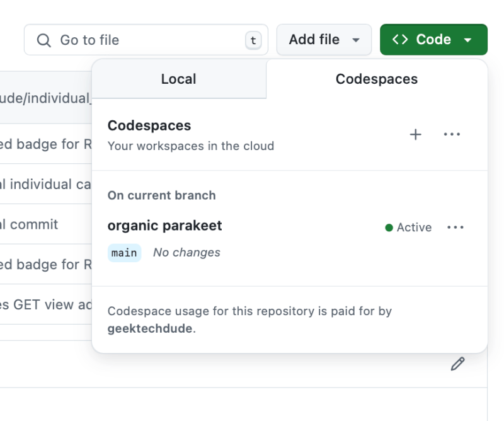Select the Codespaces tab
Image resolution: width=504 pixels, height=421 pixels.
click(x=377, y=79)
